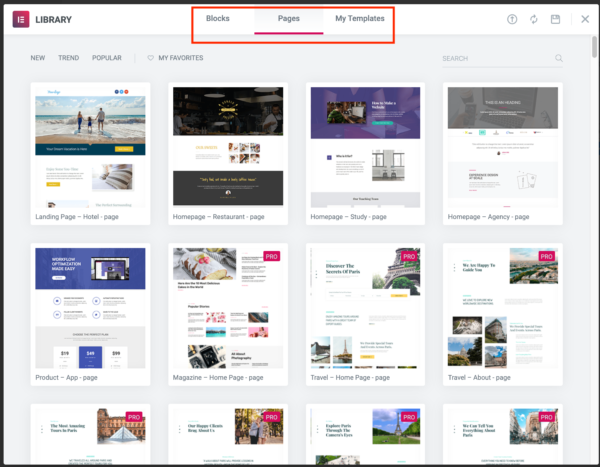Sync the library with refresh icon
The height and width of the screenshot is (467, 600).
(x=533, y=19)
